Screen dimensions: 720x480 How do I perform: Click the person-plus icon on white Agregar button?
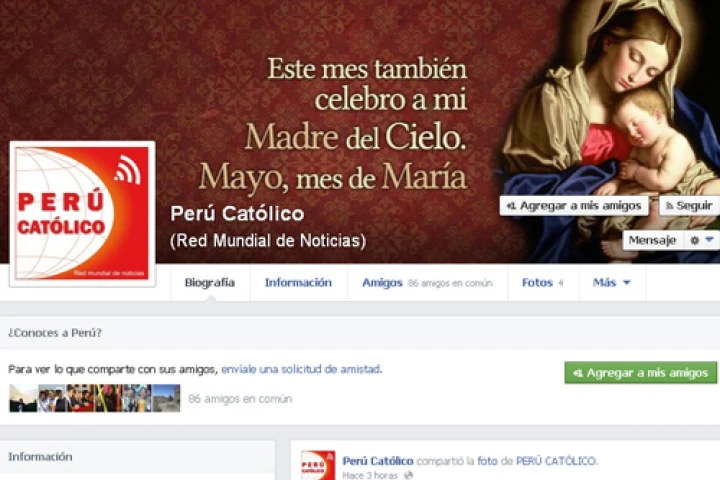(511, 206)
